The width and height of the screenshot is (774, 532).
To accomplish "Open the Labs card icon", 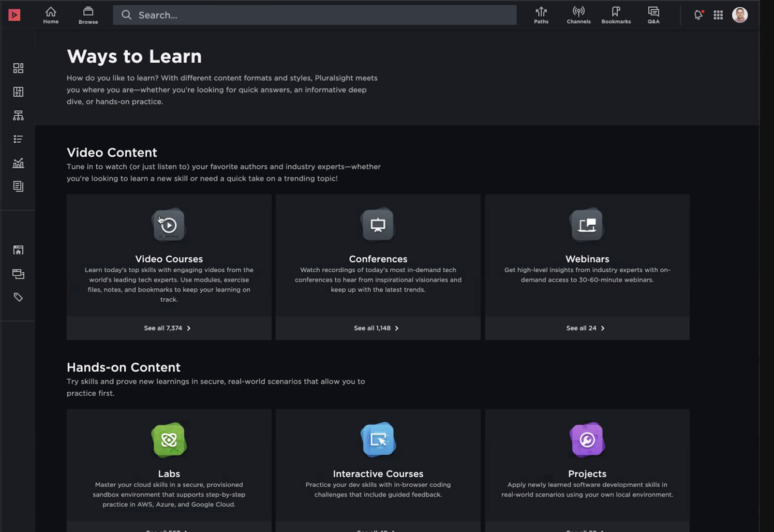I will click(x=169, y=440).
